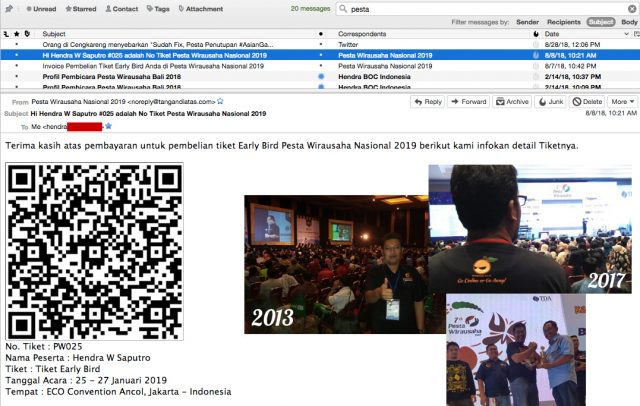Open the More actions dropdown
Screen dimensions: 640x406
coord(620,102)
